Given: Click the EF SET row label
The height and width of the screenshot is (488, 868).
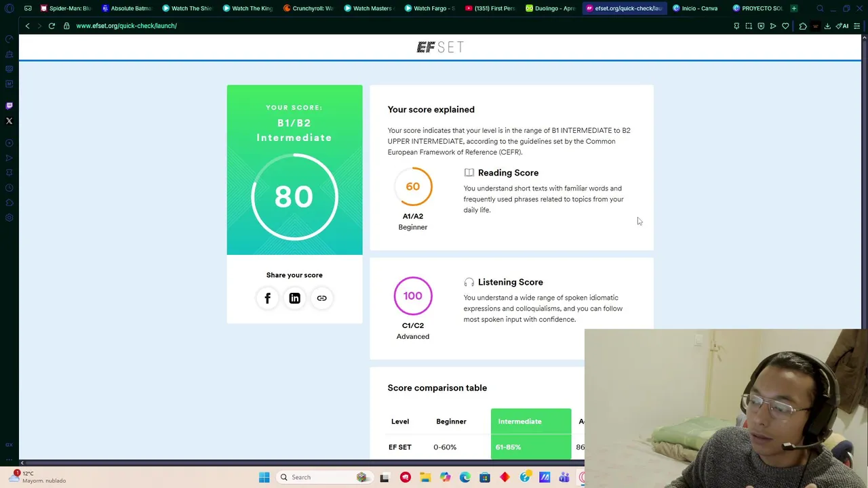Looking at the screenshot, I should [400, 447].
